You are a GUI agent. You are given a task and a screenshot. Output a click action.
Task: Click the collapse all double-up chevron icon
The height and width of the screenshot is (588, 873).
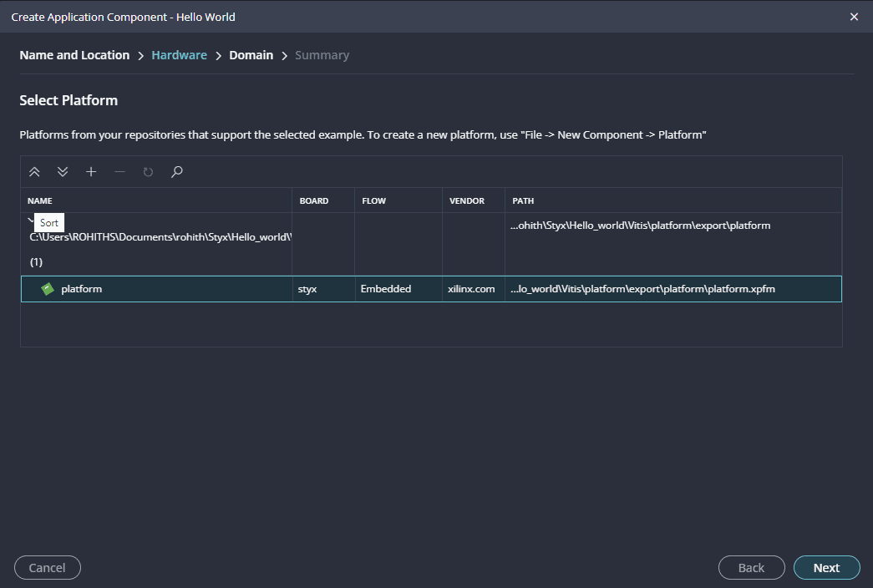pos(34,172)
